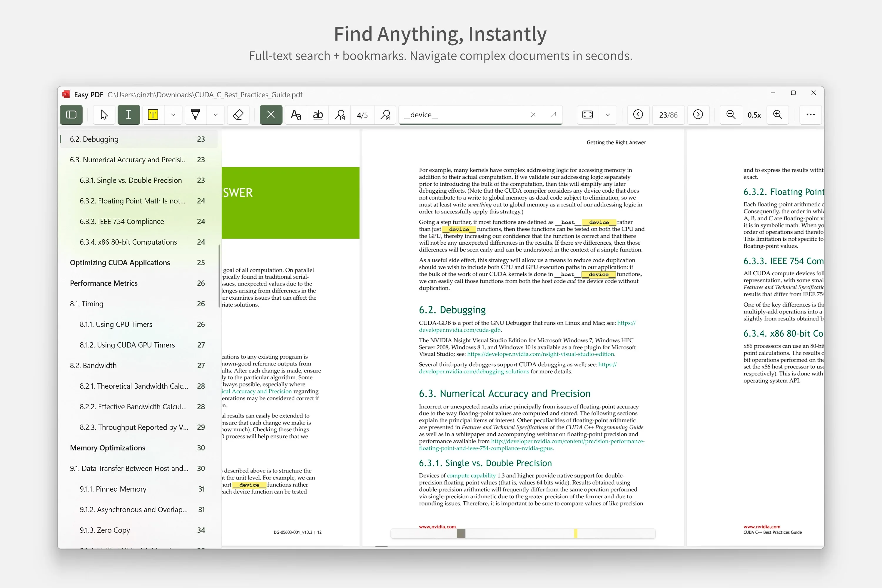Click the 0.5x zoom level
Viewport: 882px width, 588px height.
tap(754, 115)
